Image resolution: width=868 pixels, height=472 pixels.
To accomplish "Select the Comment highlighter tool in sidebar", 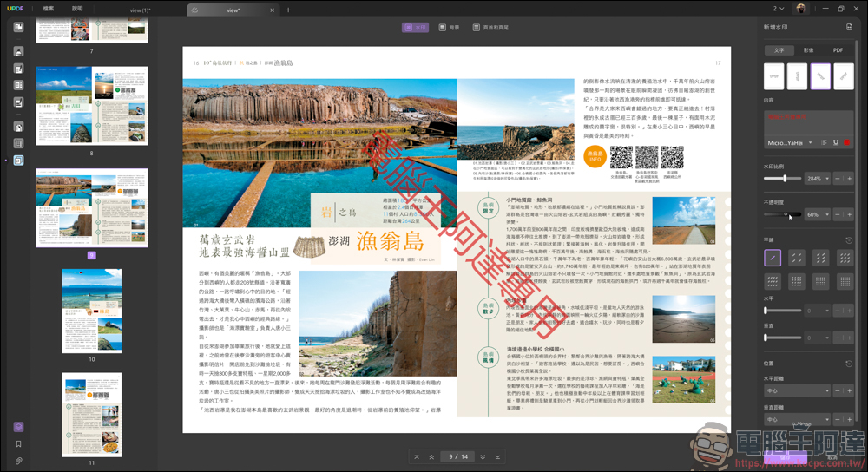I will (18, 51).
